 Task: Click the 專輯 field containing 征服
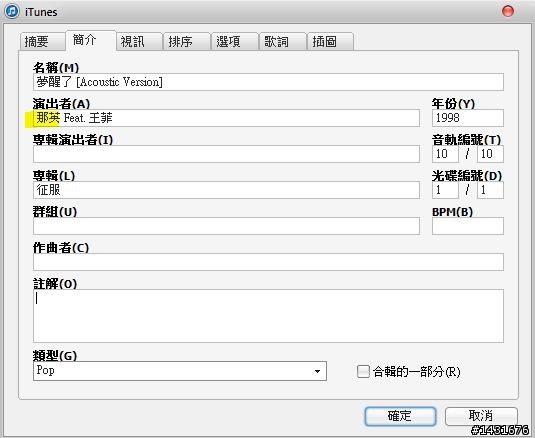click(x=226, y=190)
